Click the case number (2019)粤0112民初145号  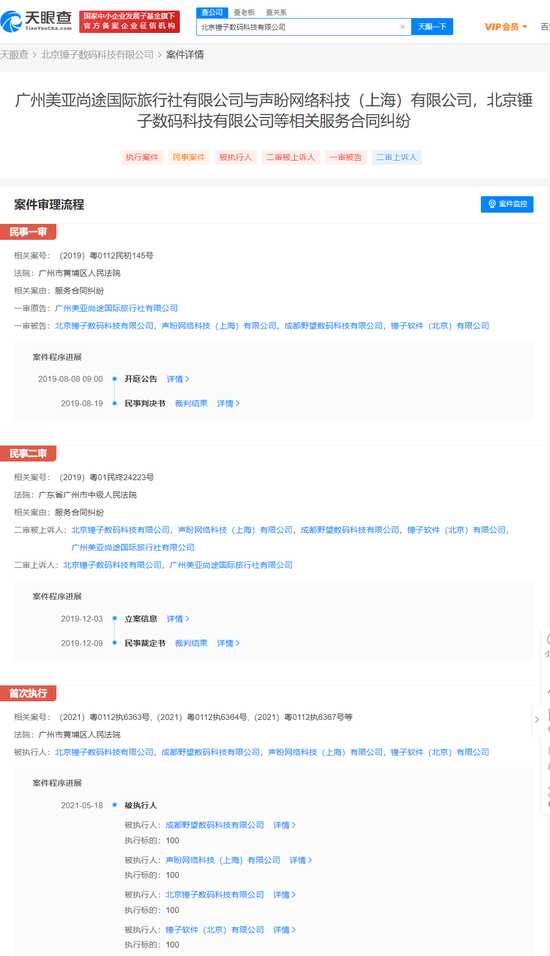[x=106, y=255]
